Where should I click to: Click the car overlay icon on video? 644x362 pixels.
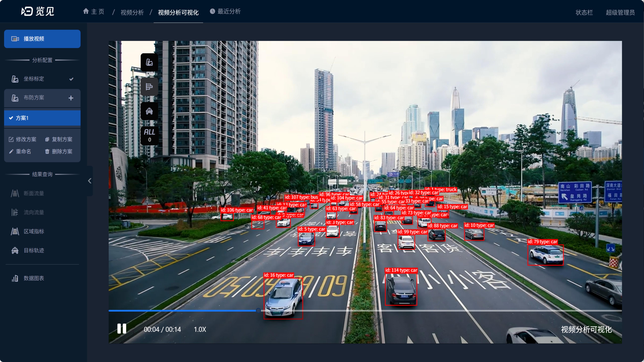click(149, 111)
